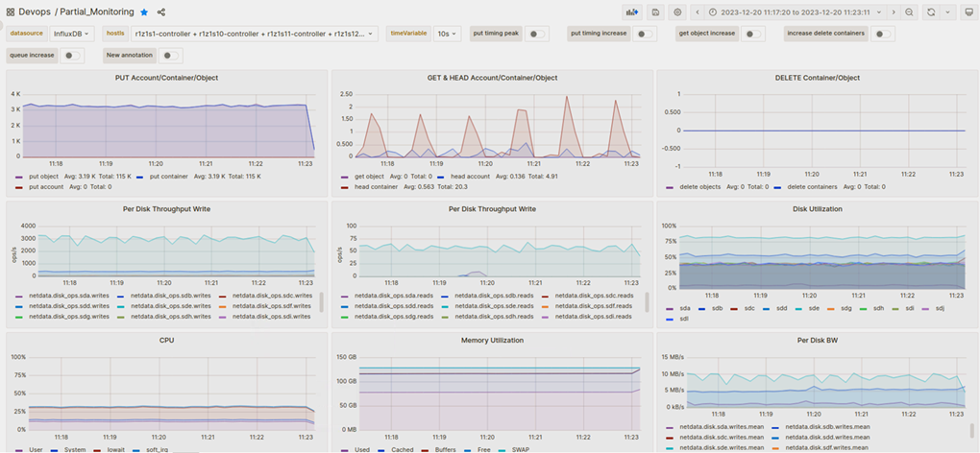Open the InfluxDB datasource dropdown
980x453 pixels.
click(70, 34)
